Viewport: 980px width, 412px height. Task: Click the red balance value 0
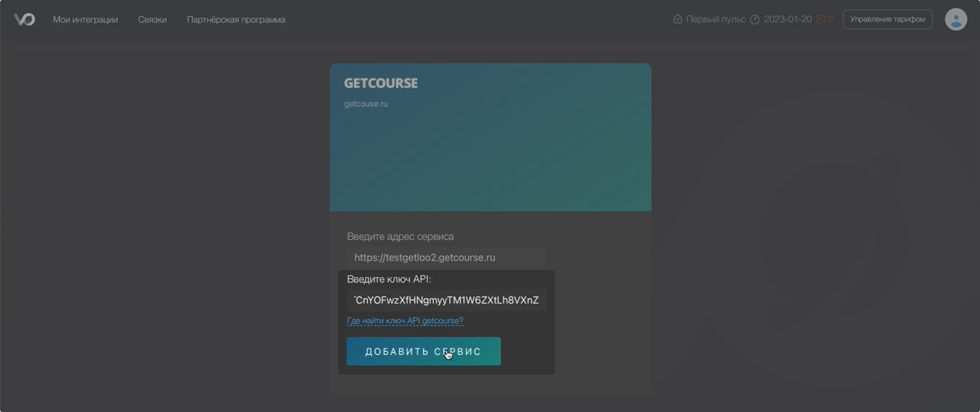point(830,20)
